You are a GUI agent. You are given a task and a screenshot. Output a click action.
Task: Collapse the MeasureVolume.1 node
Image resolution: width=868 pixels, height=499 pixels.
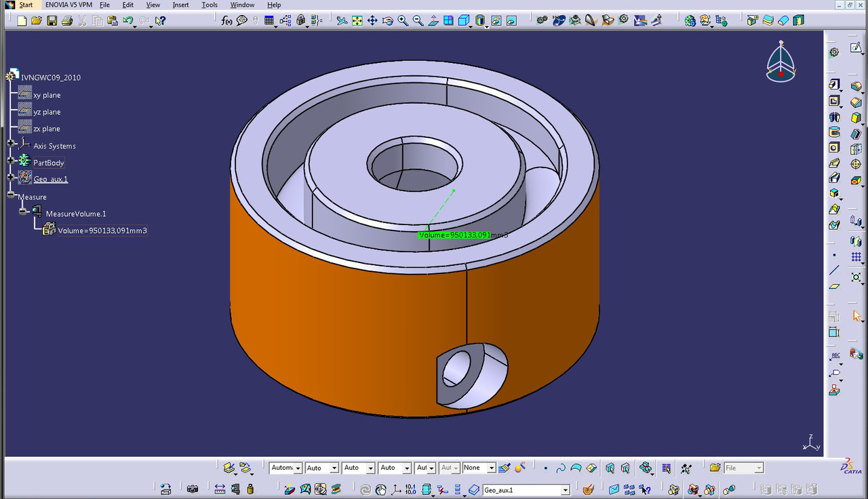(23, 212)
